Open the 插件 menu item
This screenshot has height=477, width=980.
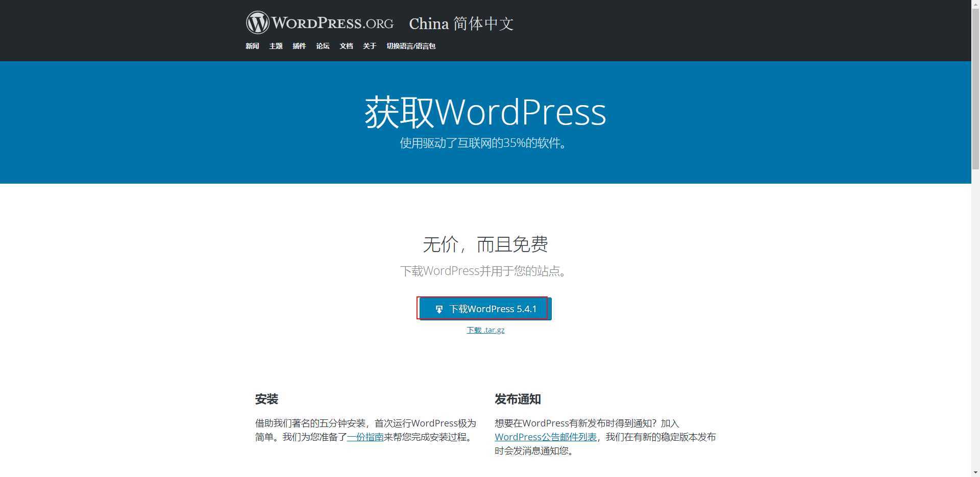299,46
